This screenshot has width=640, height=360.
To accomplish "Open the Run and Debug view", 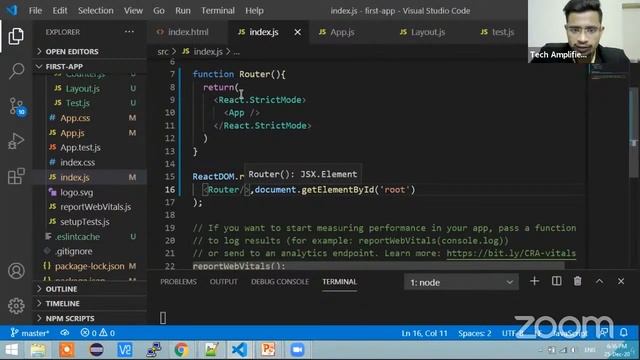I will (16, 141).
